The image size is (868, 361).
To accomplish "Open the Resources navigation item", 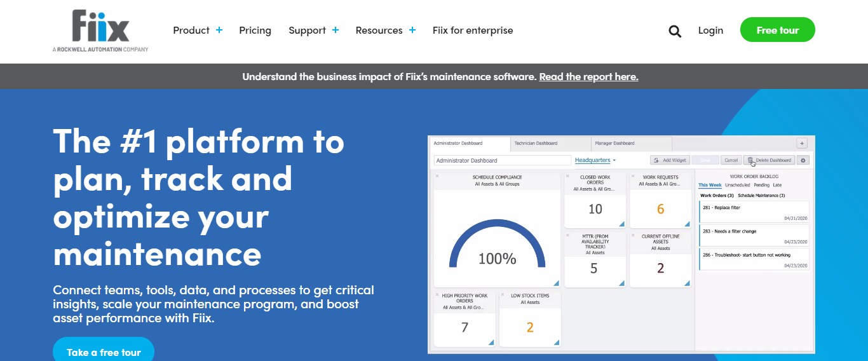I will click(379, 30).
